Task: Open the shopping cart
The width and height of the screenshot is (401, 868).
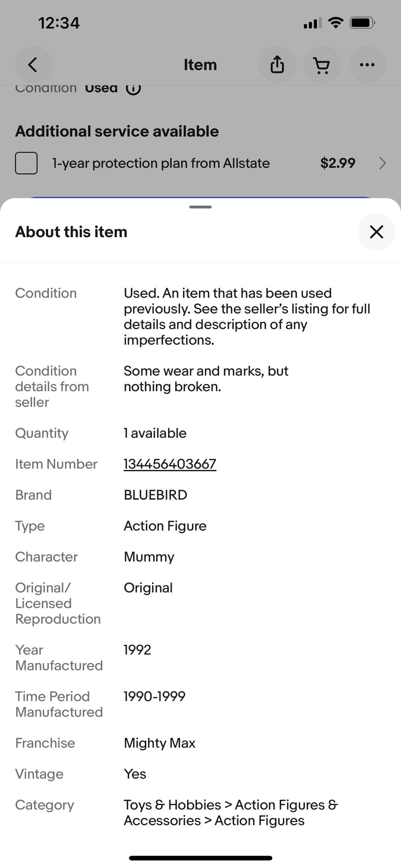Action: 322,65
